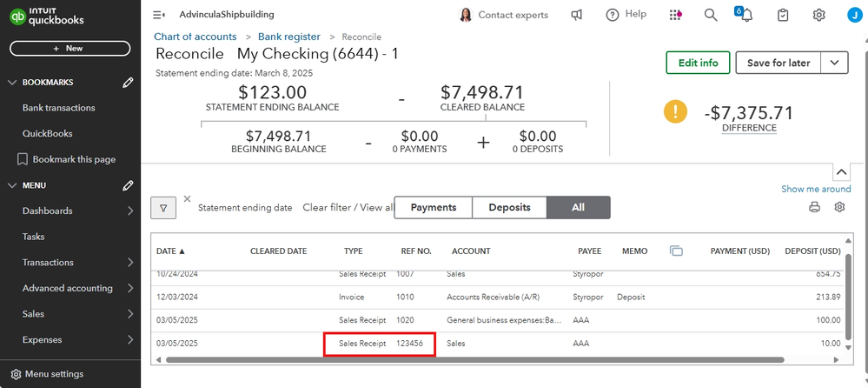Screen dimensions: 868x388
Task: Click the Edit info button
Action: pyautogui.click(x=698, y=63)
